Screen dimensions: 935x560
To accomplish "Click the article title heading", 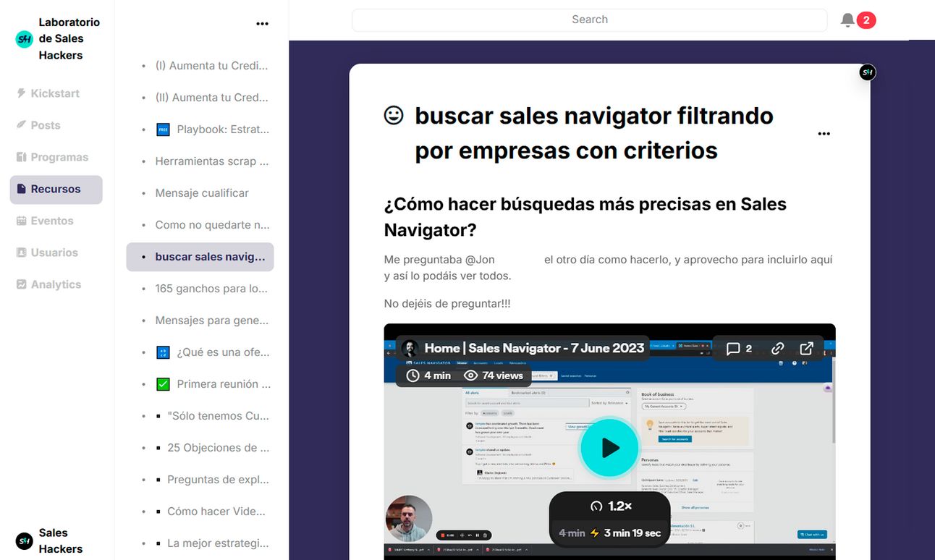I will pos(594,133).
